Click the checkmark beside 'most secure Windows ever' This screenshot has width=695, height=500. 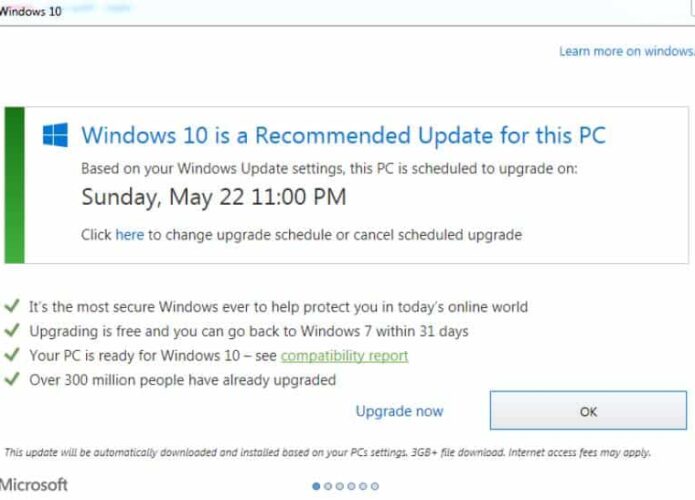click(x=12, y=305)
